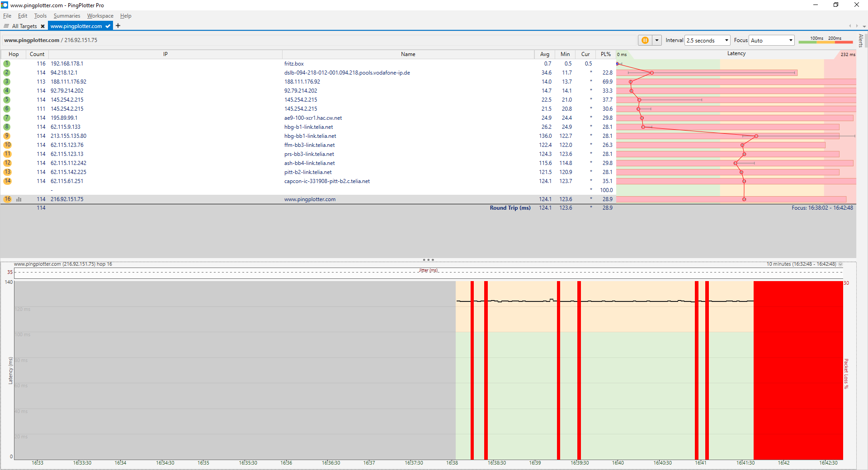868x470 pixels.
Task: Click the 16:38:30 marker on the timeline
Action: coord(497,463)
